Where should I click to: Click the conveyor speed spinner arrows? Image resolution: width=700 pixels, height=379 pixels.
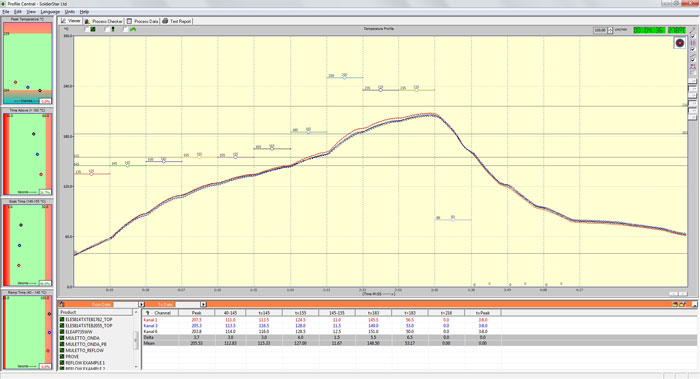point(610,30)
